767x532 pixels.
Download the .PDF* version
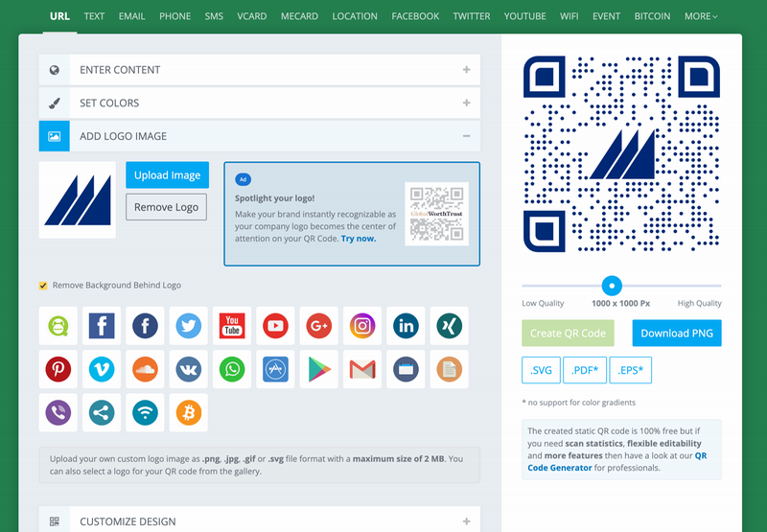coord(585,370)
